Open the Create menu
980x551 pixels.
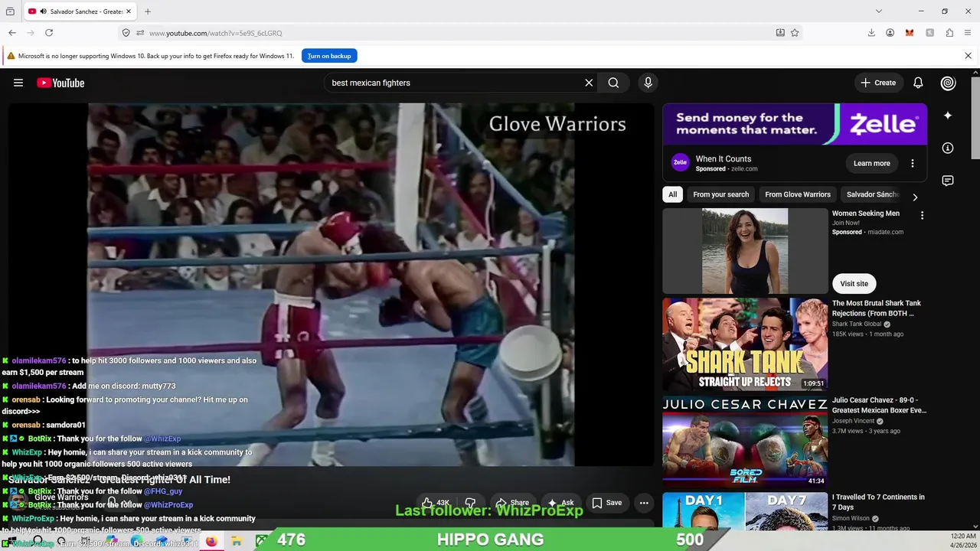point(878,83)
